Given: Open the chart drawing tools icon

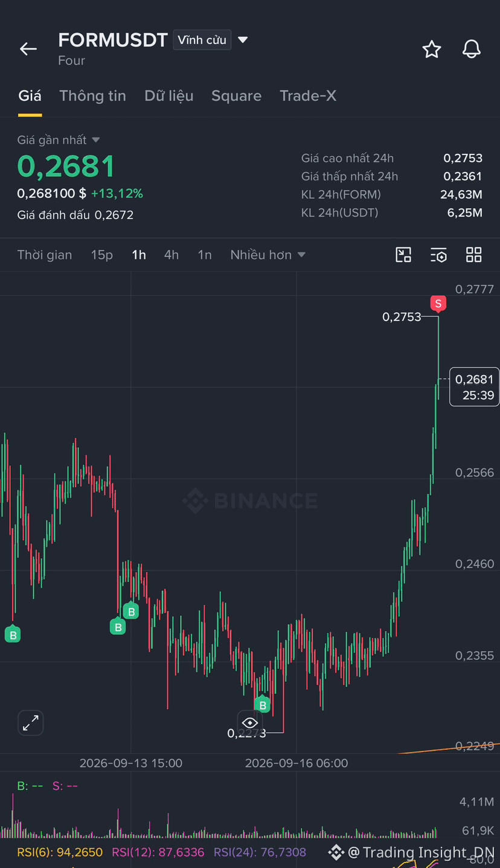Looking at the screenshot, I should pyautogui.click(x=403, y=255).
